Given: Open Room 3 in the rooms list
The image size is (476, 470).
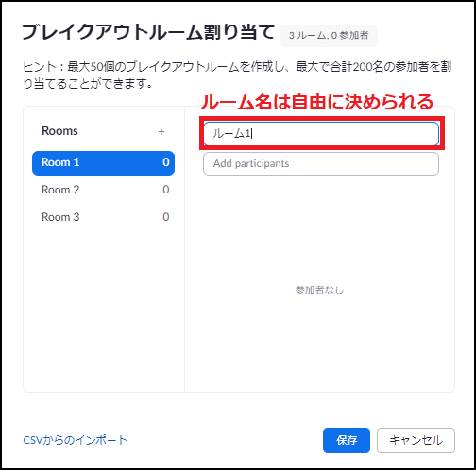Looking at the screenshot, I should coord(103,217).
